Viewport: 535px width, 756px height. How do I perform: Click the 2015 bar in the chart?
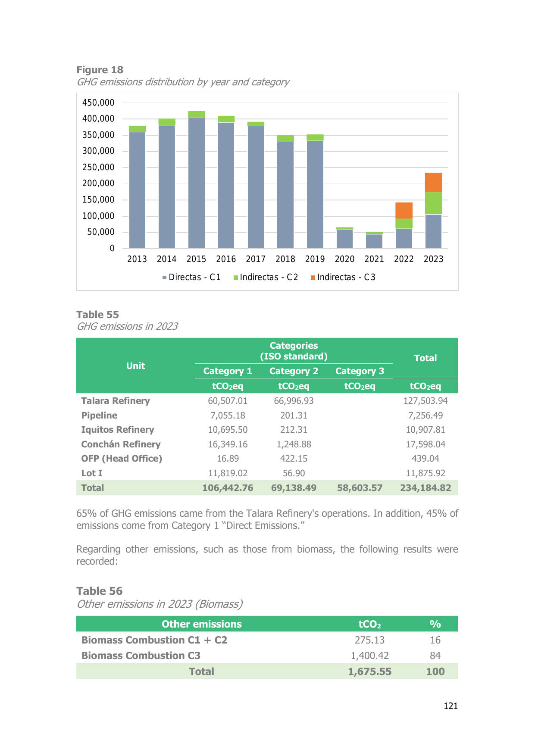tap(197, 180)
